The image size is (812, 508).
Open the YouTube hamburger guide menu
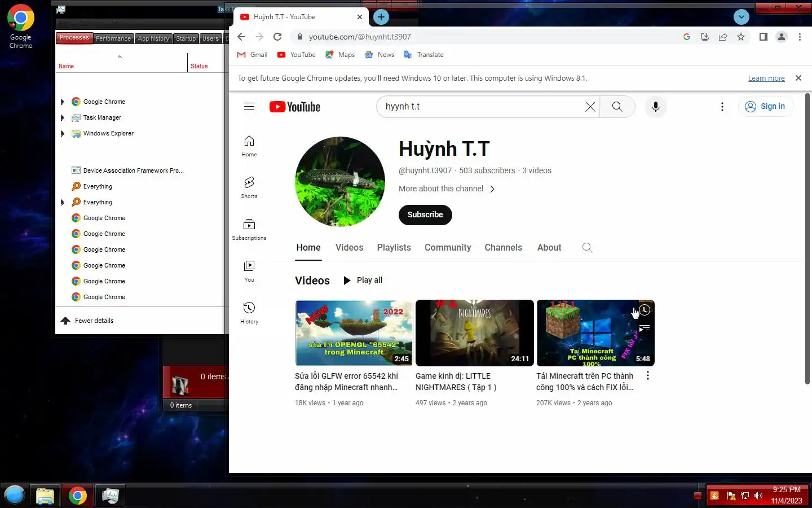point(249,107)
